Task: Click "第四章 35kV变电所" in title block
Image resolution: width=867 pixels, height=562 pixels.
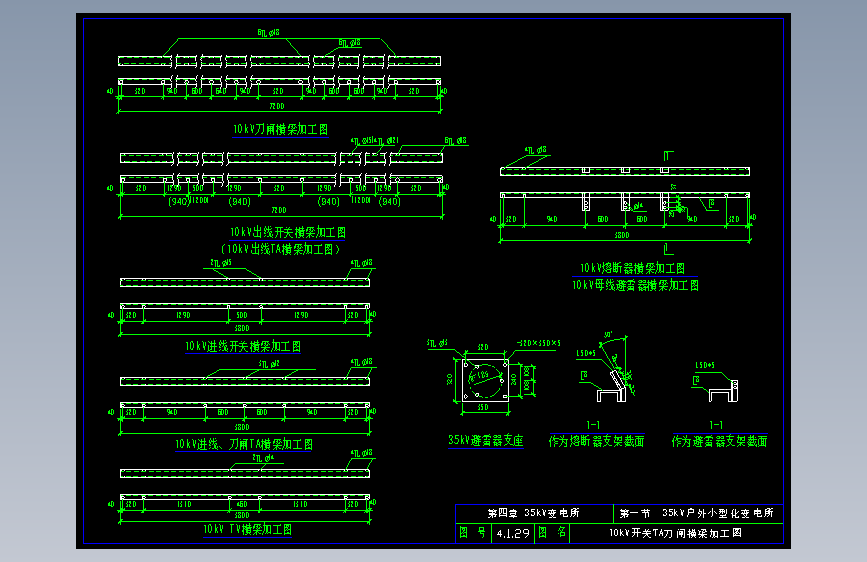Action: pyautogui.click(x=533, y=513)
